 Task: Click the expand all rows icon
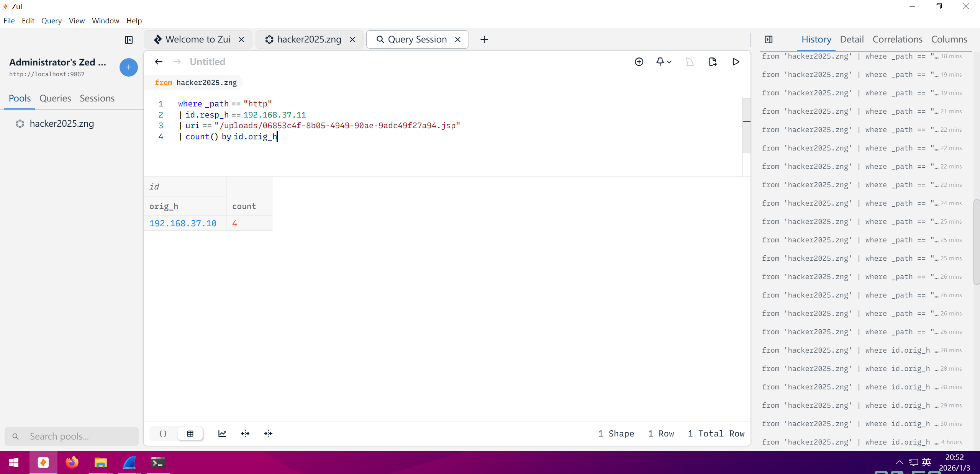tap(245, 433)
